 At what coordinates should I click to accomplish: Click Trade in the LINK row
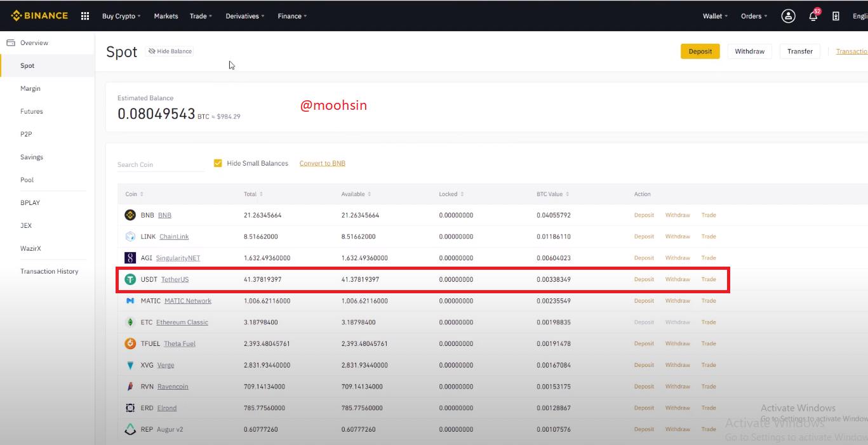709,237
